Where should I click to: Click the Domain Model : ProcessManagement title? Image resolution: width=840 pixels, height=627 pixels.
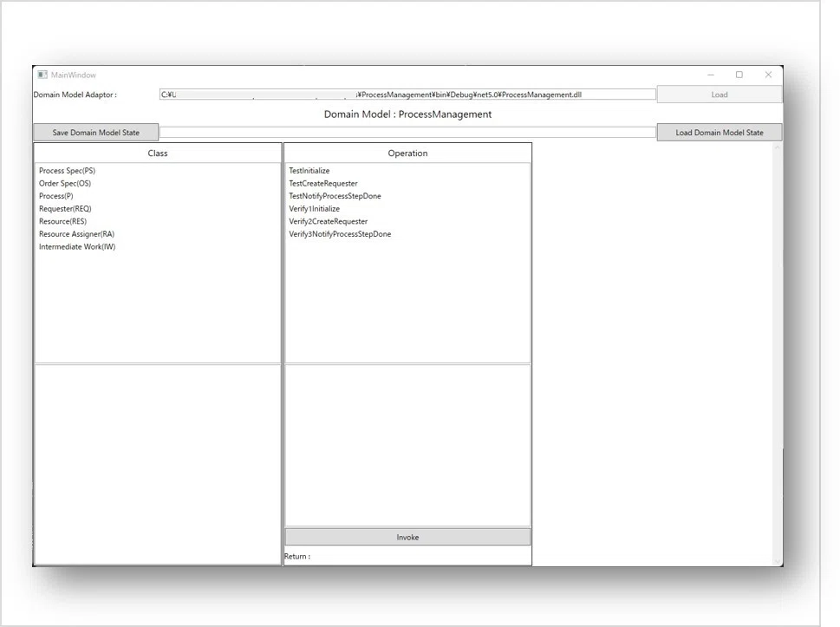click(407, 114)
